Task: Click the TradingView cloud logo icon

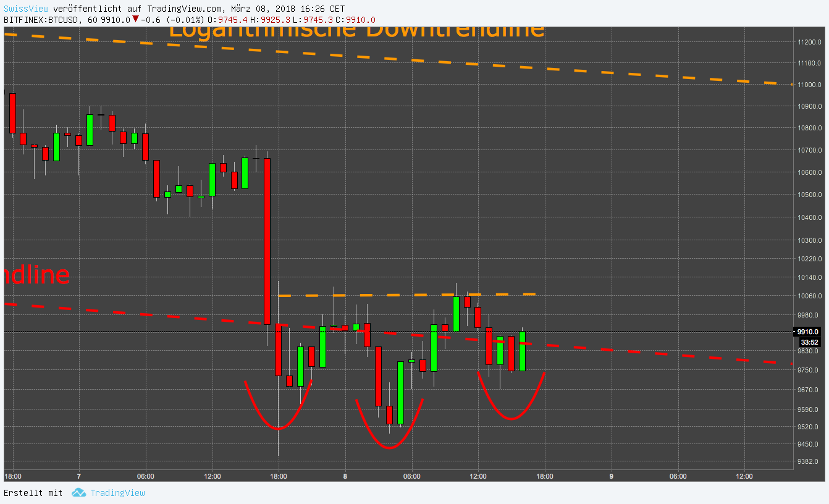Action: (78, 493)
